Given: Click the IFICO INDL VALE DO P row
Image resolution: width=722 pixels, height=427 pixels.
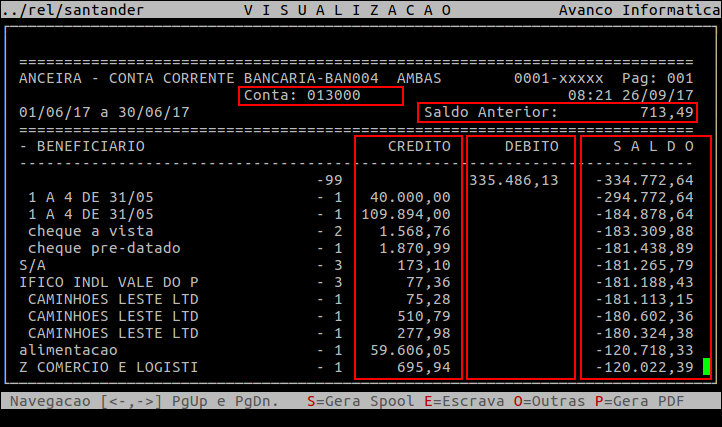Looking at the screenshot, I should pyautogui.click(x=108, y=282).
